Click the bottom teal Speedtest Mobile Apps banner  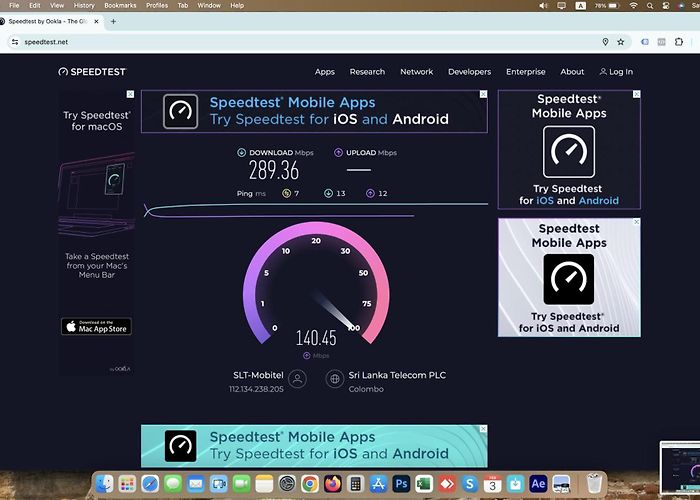pyautogui.click(x=314, y=446)
